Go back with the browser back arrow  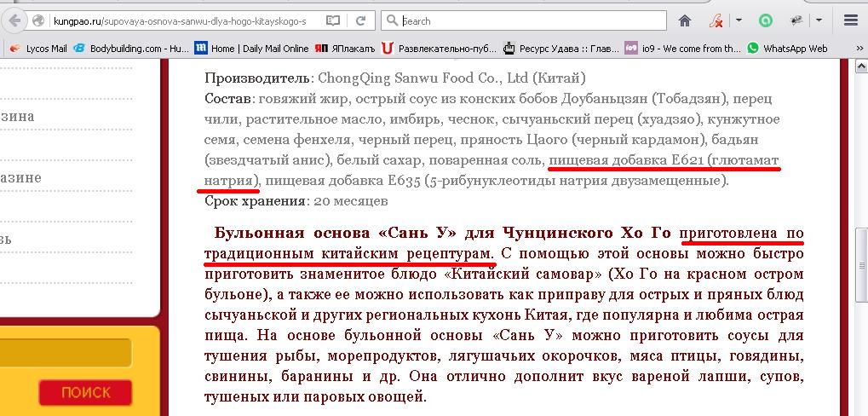tap(14, 21)
